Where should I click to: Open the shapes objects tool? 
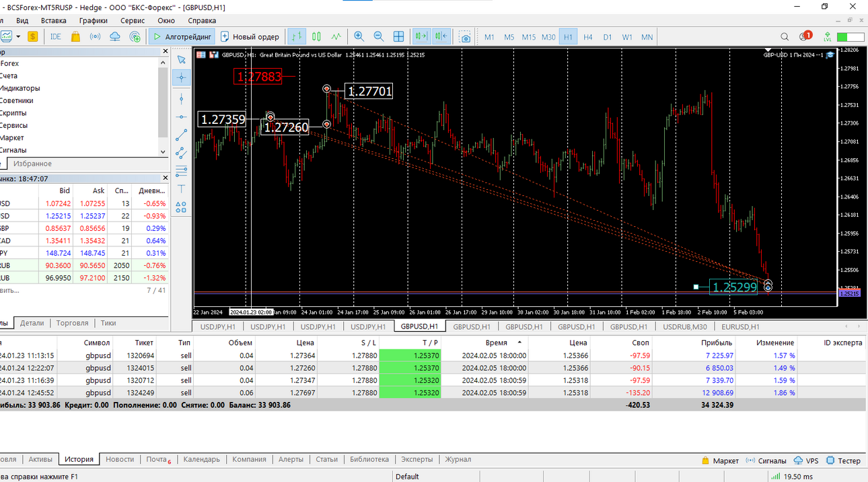tap(181, 207)
